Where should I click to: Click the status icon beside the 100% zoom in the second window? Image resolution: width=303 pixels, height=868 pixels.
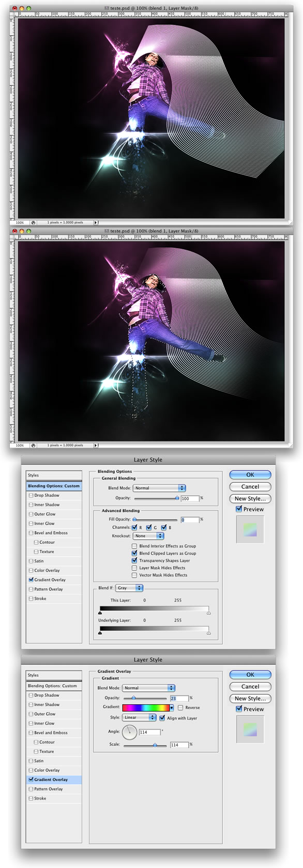point(33,445)
